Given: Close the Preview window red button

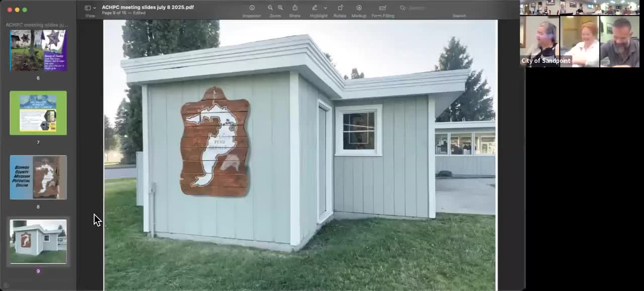Looking at the screenshot, I should 10,10.
